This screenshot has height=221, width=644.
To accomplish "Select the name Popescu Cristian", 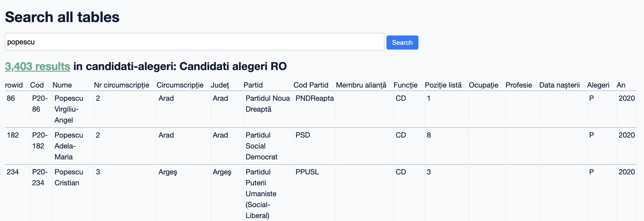I will point(69,177).
